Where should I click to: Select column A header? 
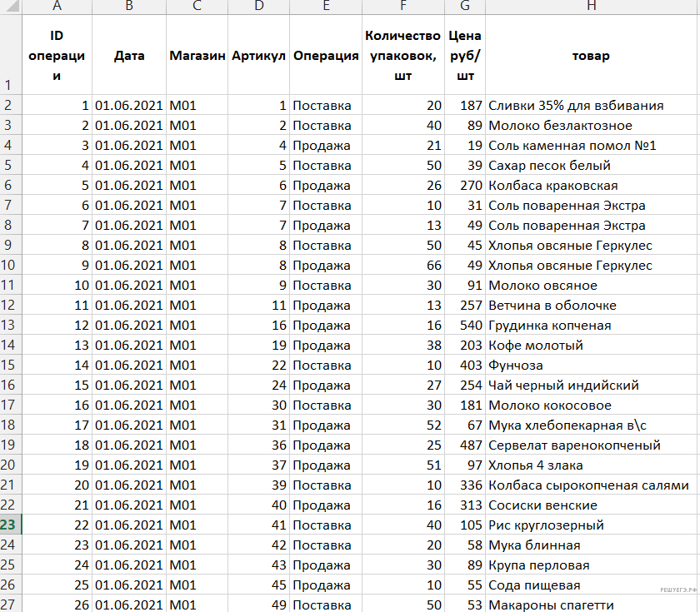coord(57,7)
